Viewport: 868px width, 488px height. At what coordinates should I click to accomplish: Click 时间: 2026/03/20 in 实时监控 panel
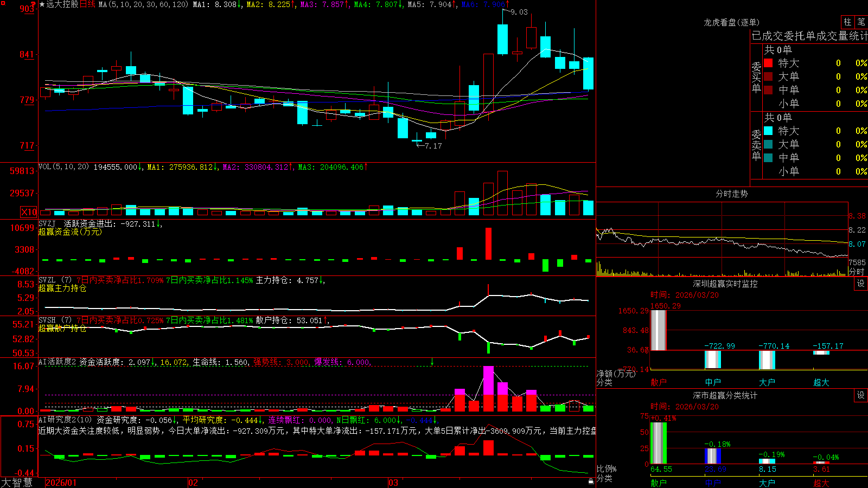(x=685, y=295)
